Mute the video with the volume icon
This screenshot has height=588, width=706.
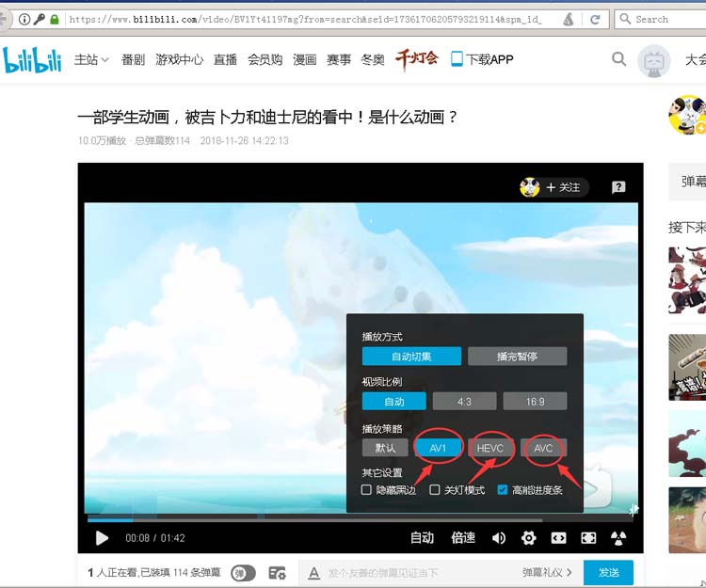(x=499, y=538)
